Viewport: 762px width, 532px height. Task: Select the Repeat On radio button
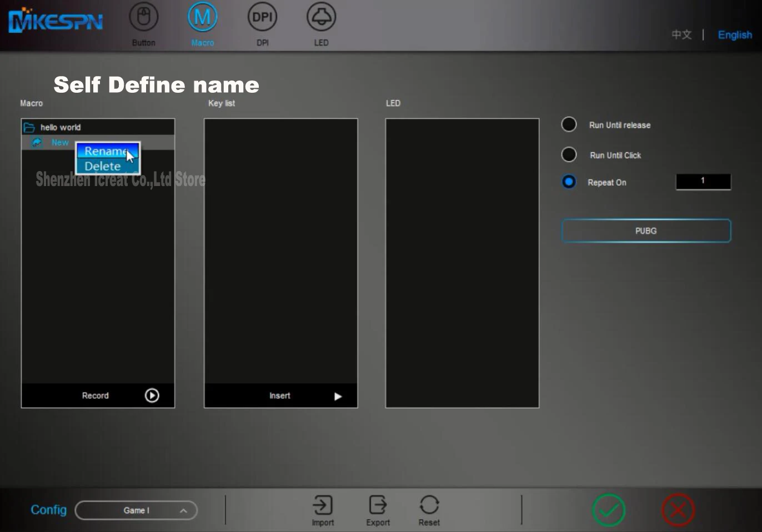click(569, 182)
